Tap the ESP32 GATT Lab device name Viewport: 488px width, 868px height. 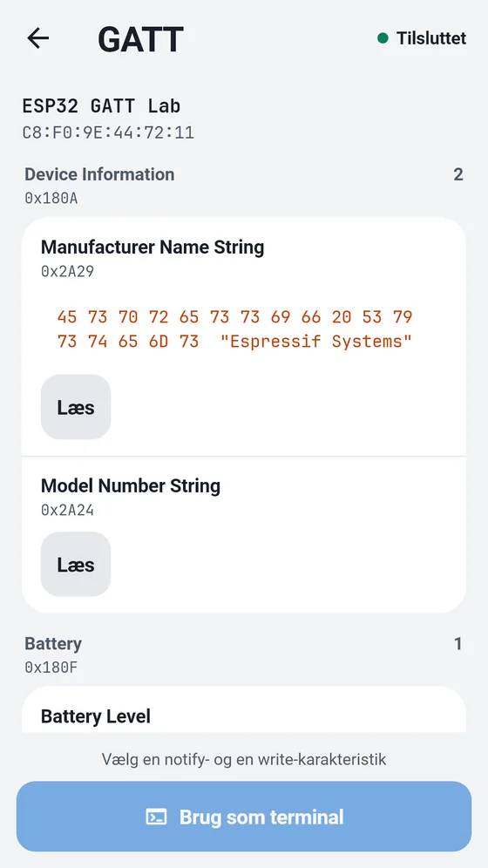[x=102, y=105]
